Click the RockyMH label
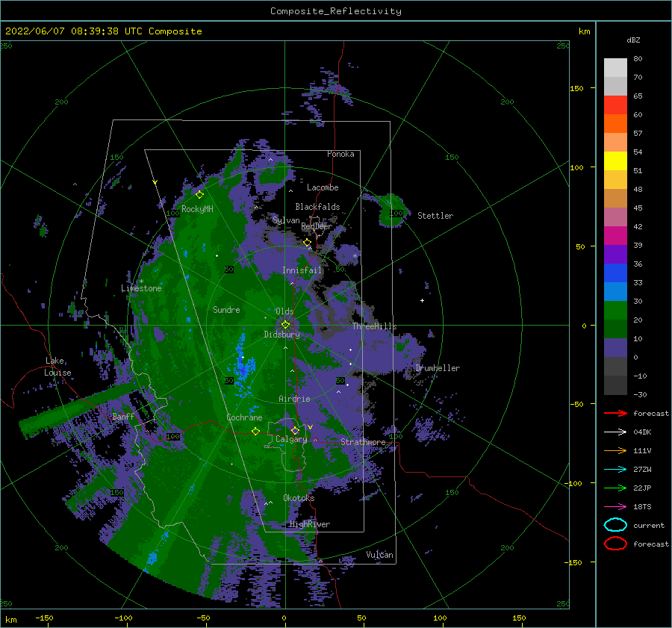672x628 pixels. 197,209
